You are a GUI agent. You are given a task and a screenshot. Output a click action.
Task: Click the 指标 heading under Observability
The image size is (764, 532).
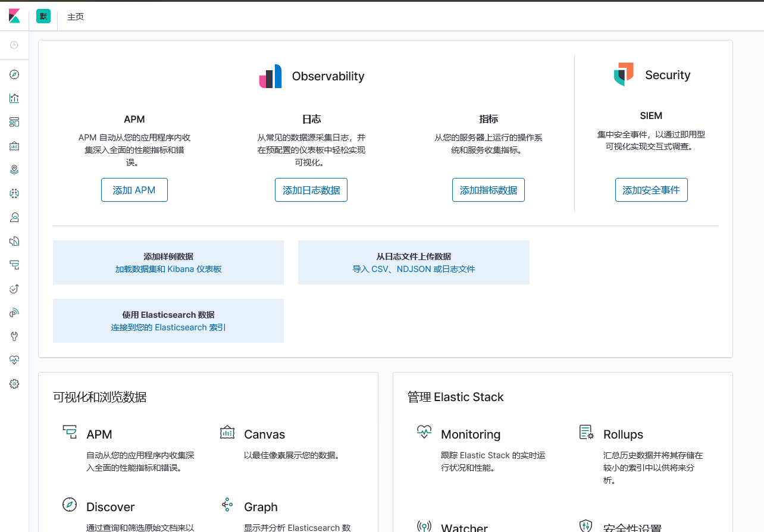tap(489, 119)
